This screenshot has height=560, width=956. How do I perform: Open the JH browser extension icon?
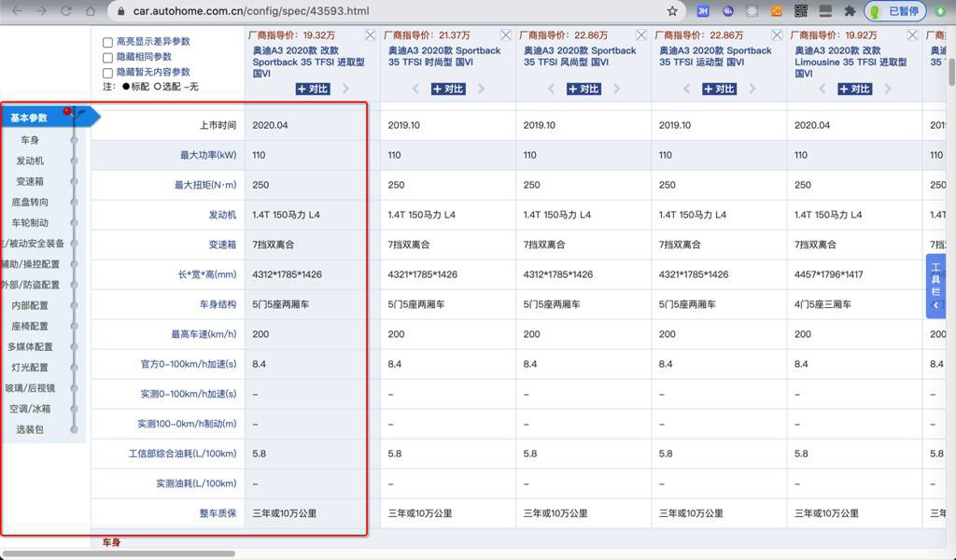point(702,11)
